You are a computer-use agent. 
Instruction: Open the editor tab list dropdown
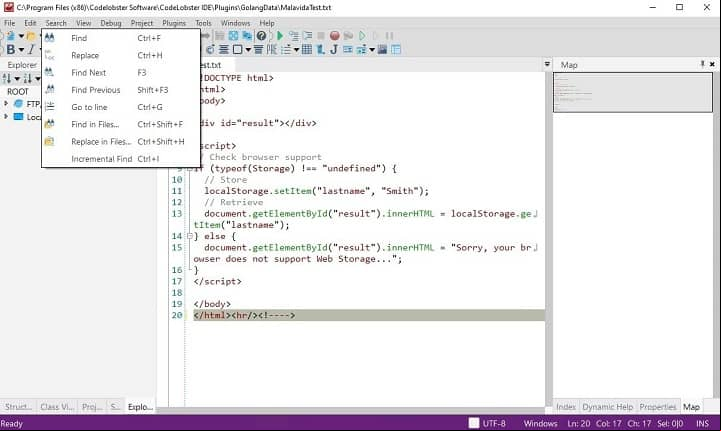click(547, 64)
